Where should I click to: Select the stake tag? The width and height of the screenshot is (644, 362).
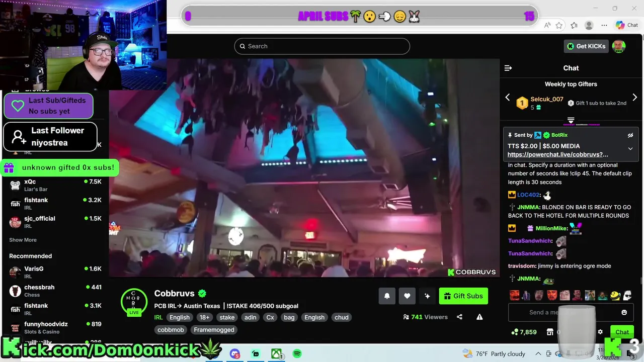(227, 317)
